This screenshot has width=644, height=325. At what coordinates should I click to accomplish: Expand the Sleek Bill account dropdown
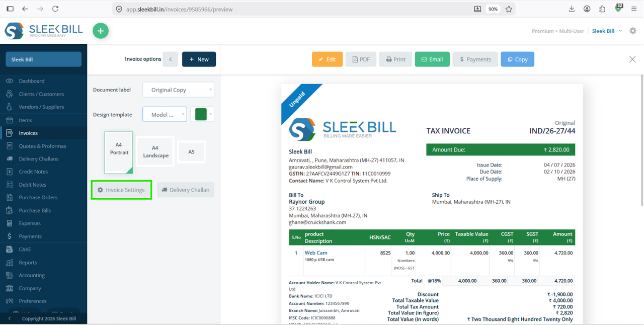pos(607,31)
